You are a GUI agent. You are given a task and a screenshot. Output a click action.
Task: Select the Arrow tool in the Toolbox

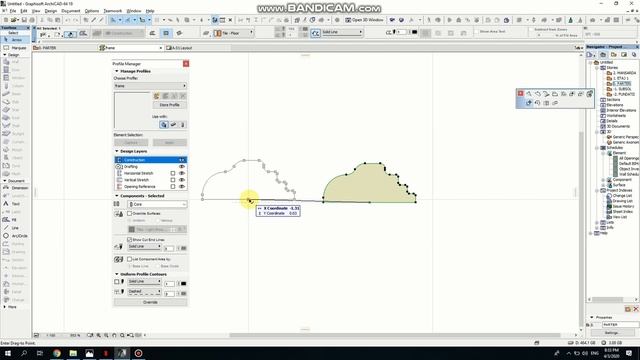click(15, 40)
